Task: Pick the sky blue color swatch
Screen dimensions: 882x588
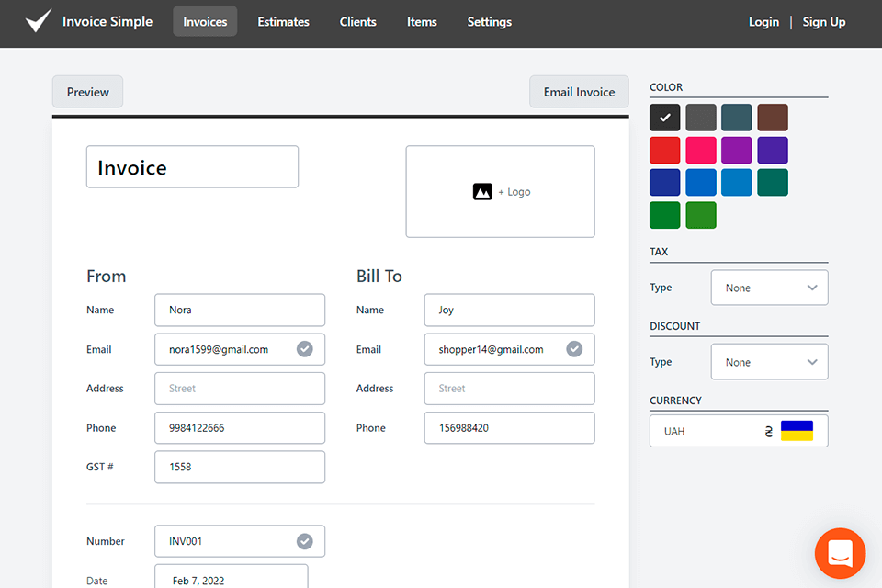Action: tap(736, 182)
